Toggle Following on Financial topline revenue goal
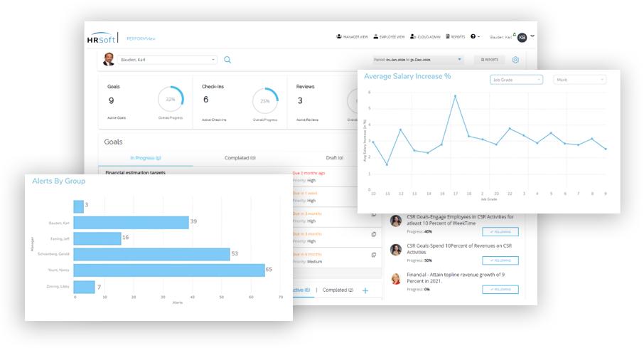The width and height of the screenshot is (644, 348). (500, 290)
